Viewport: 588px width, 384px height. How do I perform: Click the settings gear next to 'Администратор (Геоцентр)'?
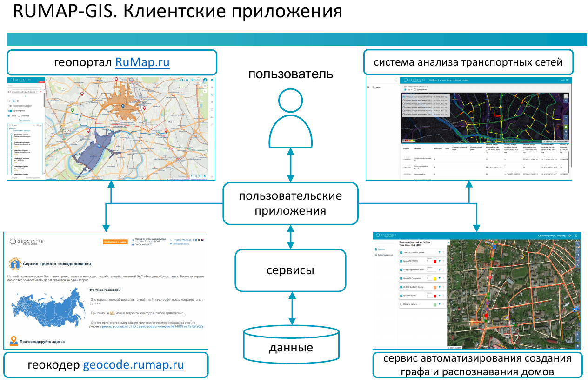point(569,236)
